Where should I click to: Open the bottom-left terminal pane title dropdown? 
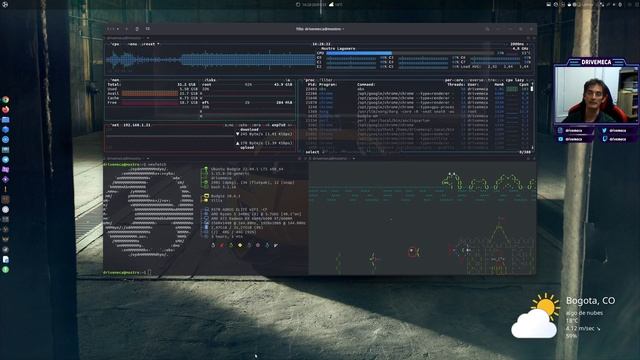tap(127, 158)
